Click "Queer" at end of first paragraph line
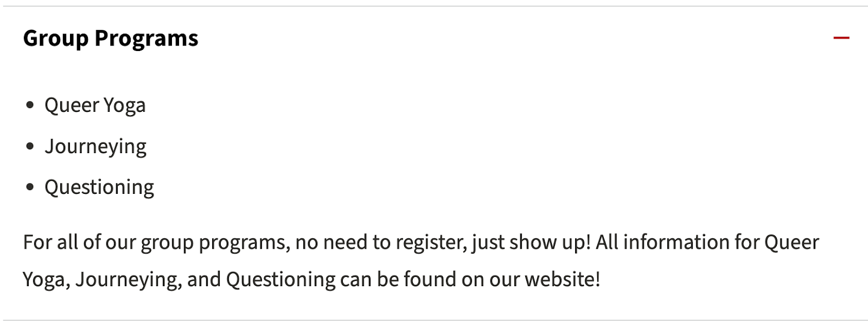Viewport: 868px width, 328px height. tap(792, 242)
